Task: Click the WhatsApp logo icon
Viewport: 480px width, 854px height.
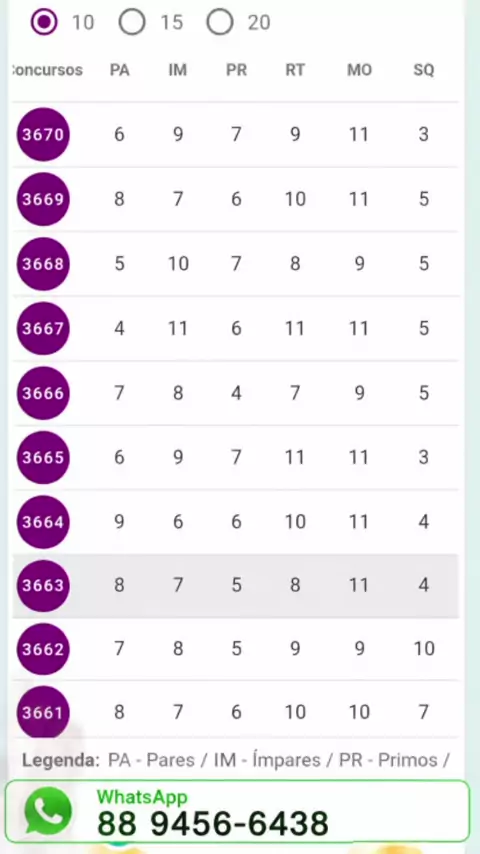Action: (48, 812)
